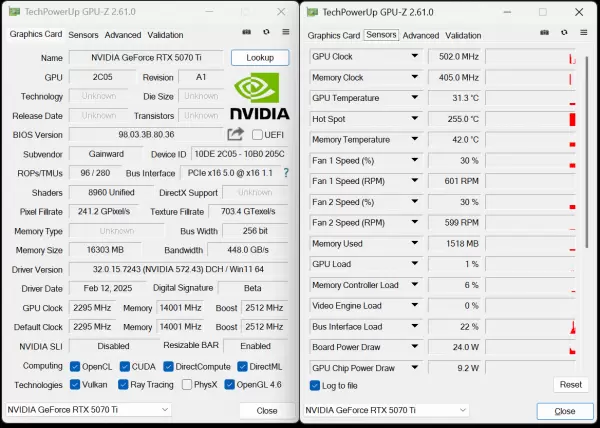Viewport: 600px width, 428px height.
Task: Expand the GPU Clock sensor dropdown
Action: click(x=414, y=57)
